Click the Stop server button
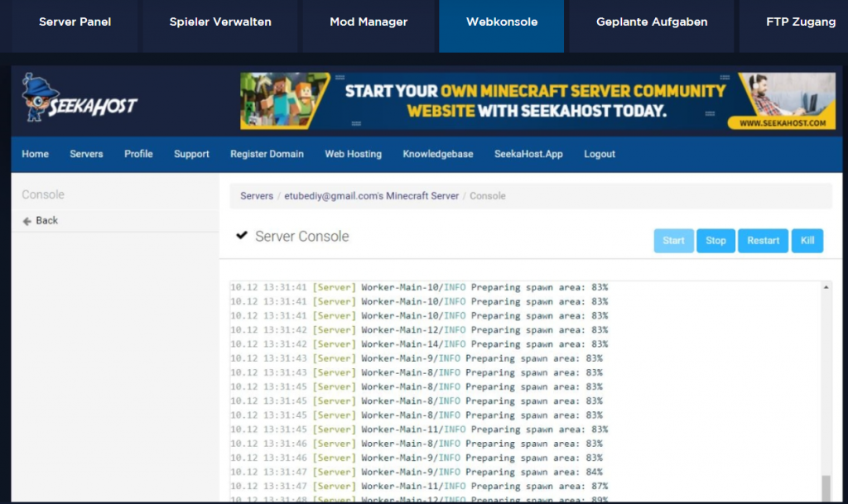This screenshot has width=848, height=504. coord(715,241)
